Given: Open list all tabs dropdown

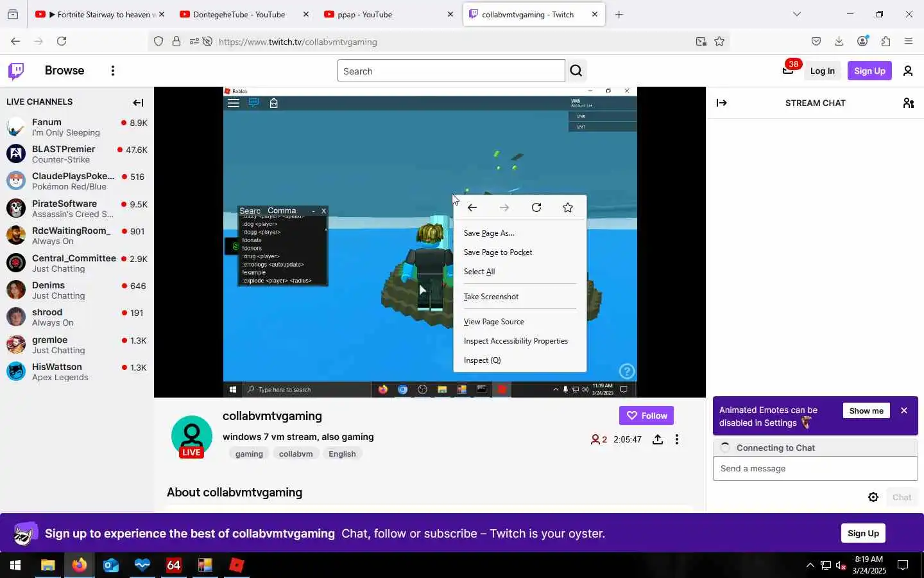Looking at the screenshot, I should point(797,14).
